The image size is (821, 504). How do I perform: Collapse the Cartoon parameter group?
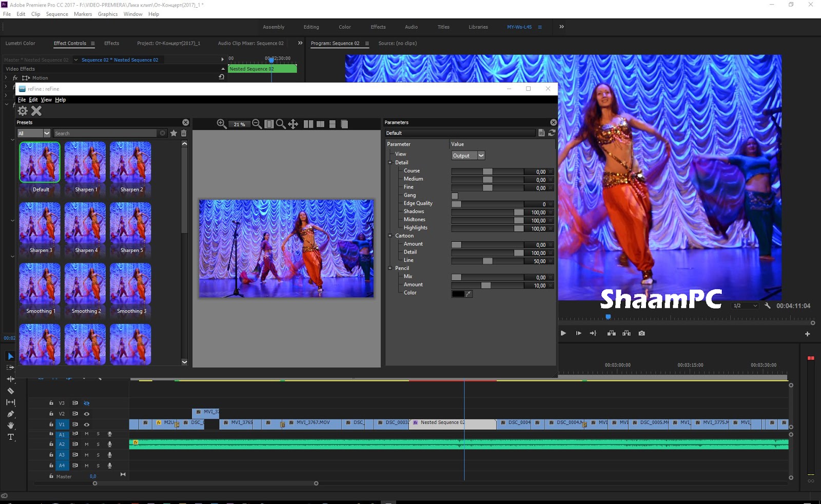[x=390, y=236]
